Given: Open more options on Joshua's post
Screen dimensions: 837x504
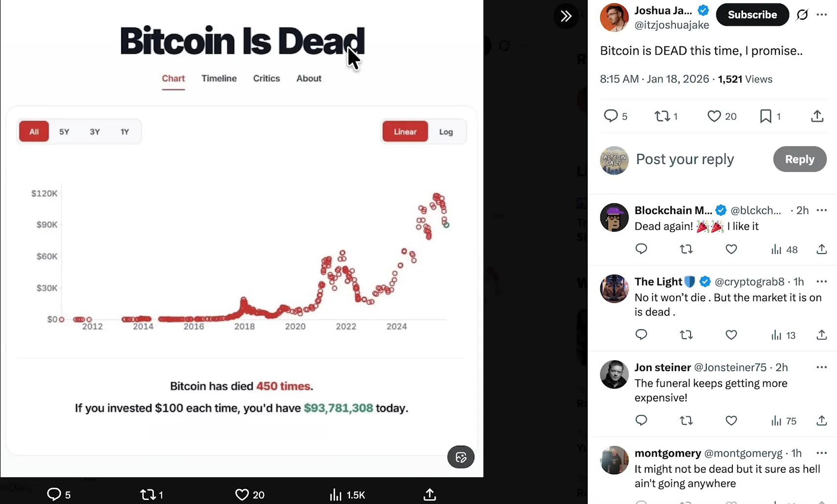Looking at the screenshot, I should click(x=822, y=15).
